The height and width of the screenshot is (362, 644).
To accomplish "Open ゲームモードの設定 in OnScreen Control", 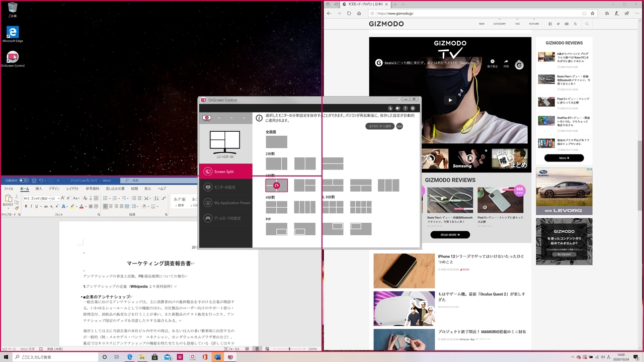I will 225,218.
